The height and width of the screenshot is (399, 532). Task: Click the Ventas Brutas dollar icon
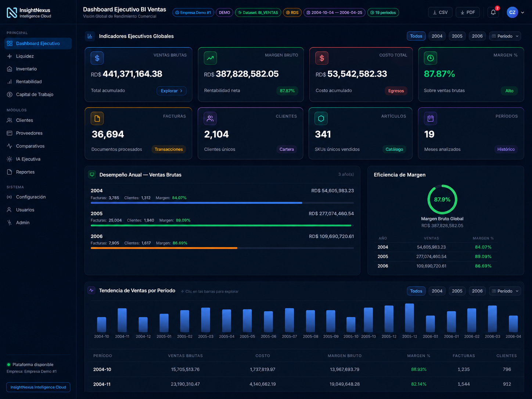[97, 58]
